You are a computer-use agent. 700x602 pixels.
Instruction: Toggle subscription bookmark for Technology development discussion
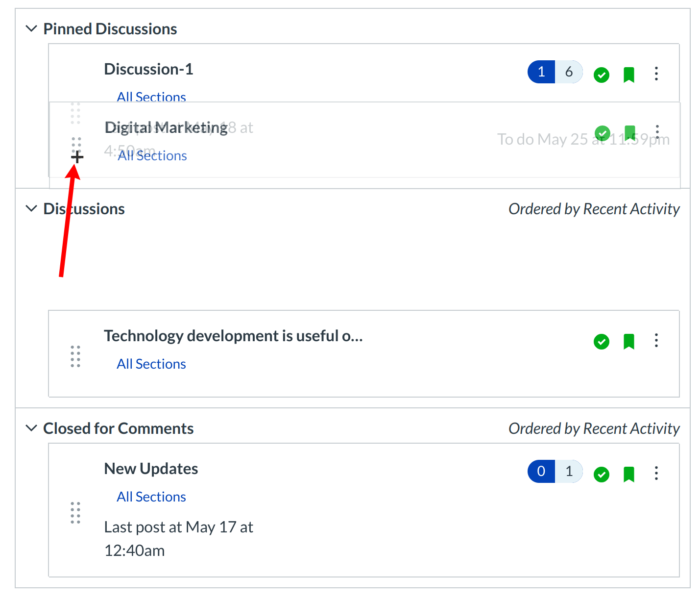point(628,342)
